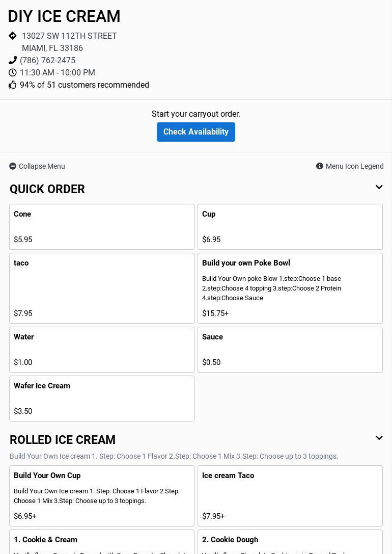
Task: Select the Cone menu item
Action: [x=102, y=227]
